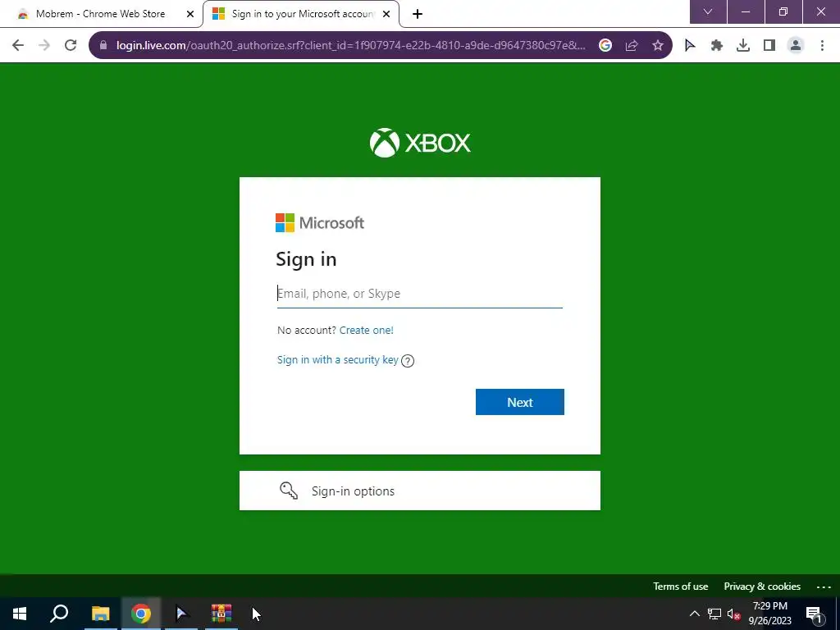Switch to the Mobrem - Chrome Web Store tab

click(x=100, y=14)
